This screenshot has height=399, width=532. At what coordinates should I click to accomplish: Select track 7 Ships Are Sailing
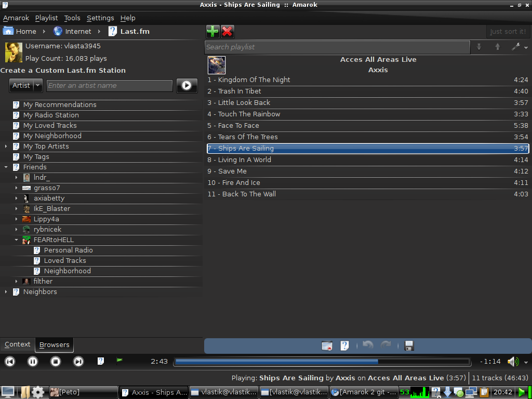(368, 148)
